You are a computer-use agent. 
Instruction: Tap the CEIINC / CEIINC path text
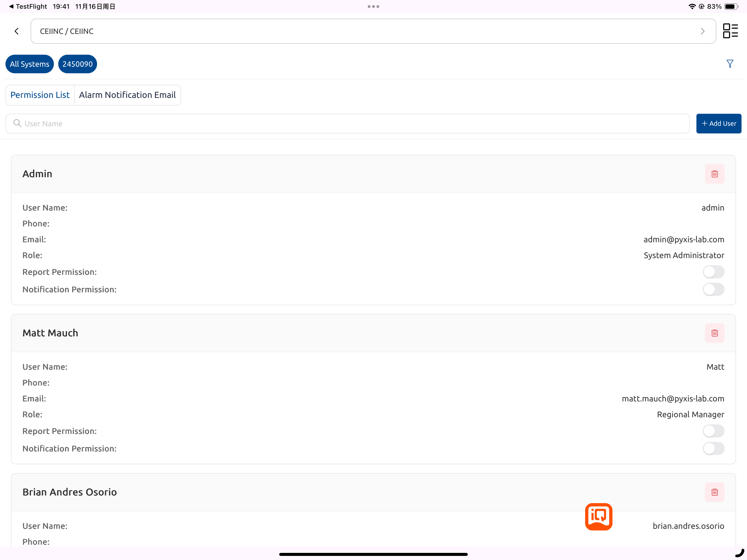point(67,31)
